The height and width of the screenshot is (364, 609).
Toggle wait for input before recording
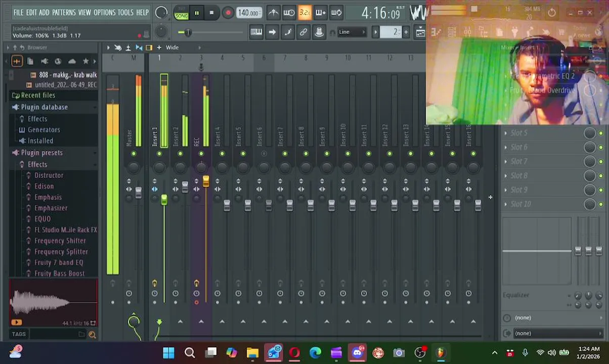pos(289,13)
